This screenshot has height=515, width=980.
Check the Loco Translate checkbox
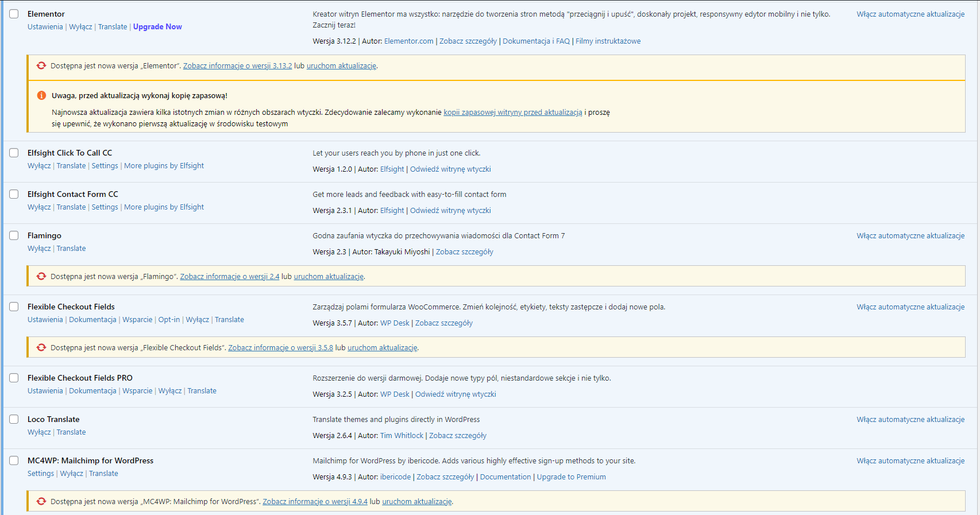click(x=14, y=419)
